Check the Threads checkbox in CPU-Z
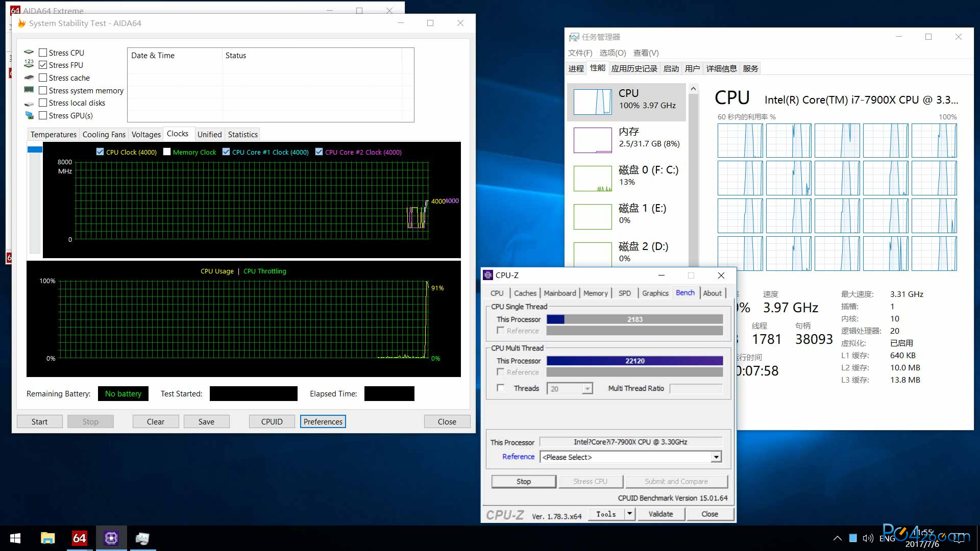980x551 pixels. [x=501, y=388]
